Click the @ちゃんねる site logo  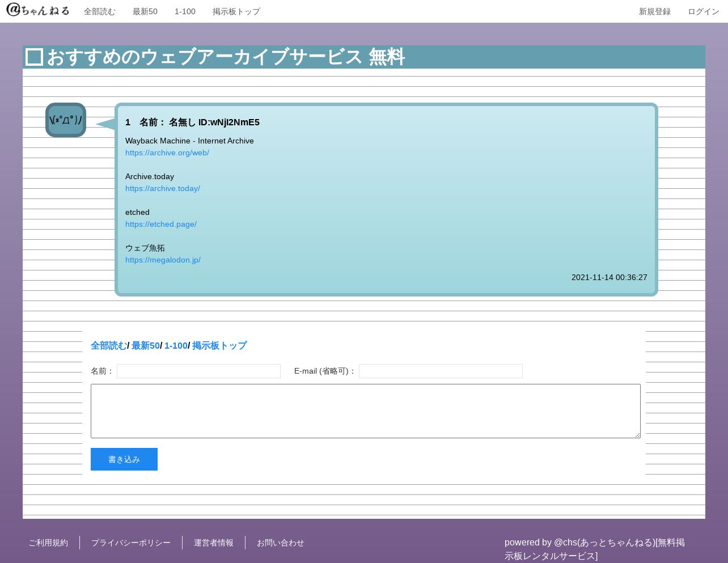(37, 10)
